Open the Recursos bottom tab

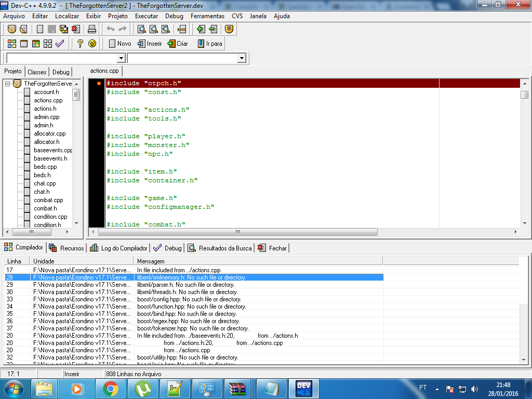coord(67,248)
